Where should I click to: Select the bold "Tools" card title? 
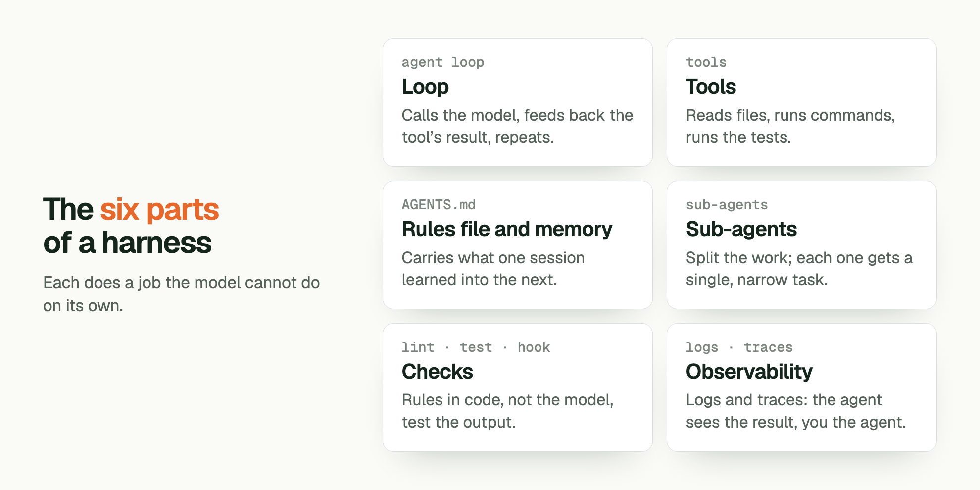click(711, 87)
